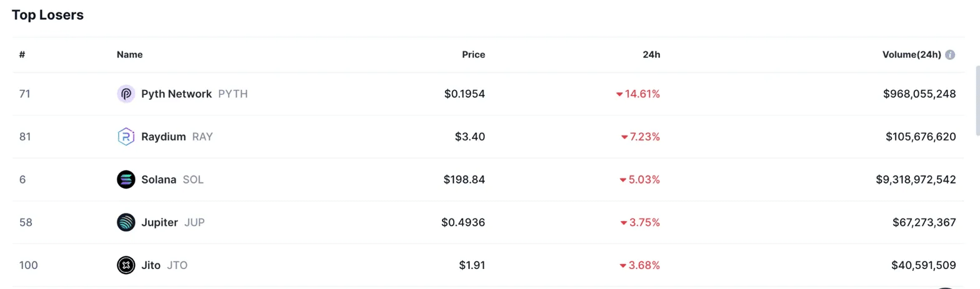
Task: Open the Pyth Network name link
Action: pyautogui.click(x=176, y=94)
